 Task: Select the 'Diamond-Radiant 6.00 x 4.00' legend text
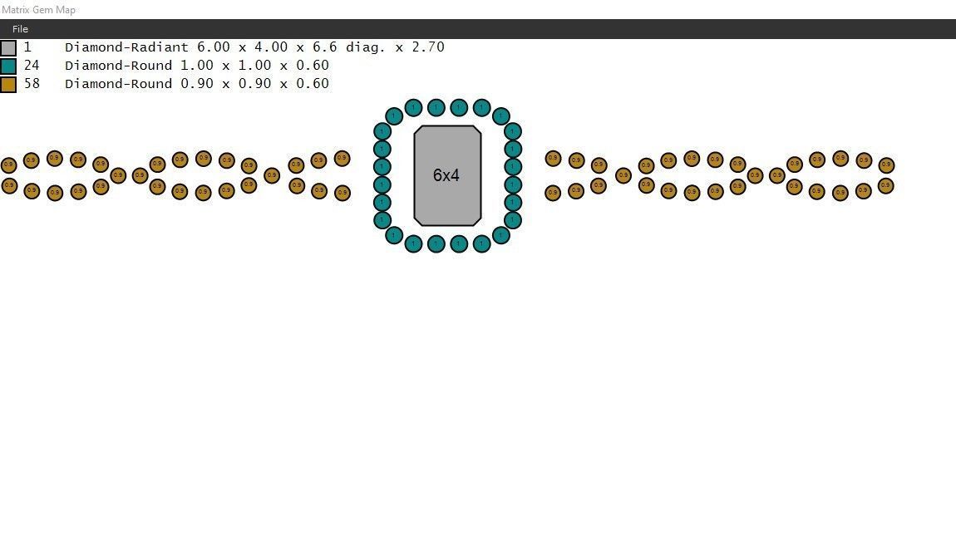(254, 47)
